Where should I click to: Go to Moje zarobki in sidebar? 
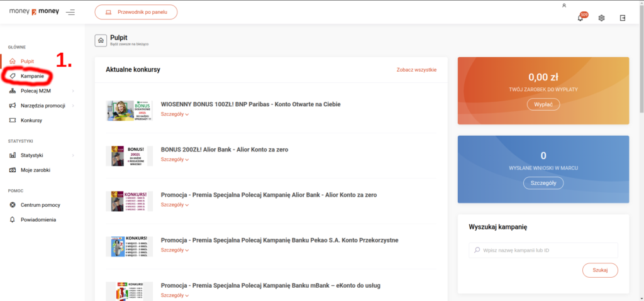coord(35,170)
